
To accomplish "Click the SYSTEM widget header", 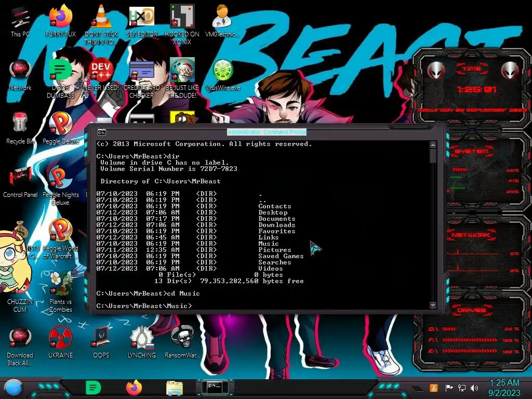I will pos(472,151).
